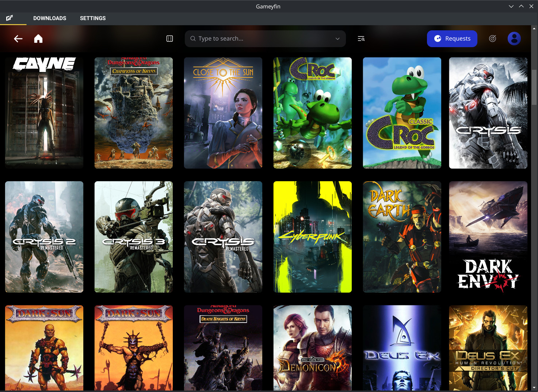Expand the search box dropdown chevron

[x=337, y=39]
